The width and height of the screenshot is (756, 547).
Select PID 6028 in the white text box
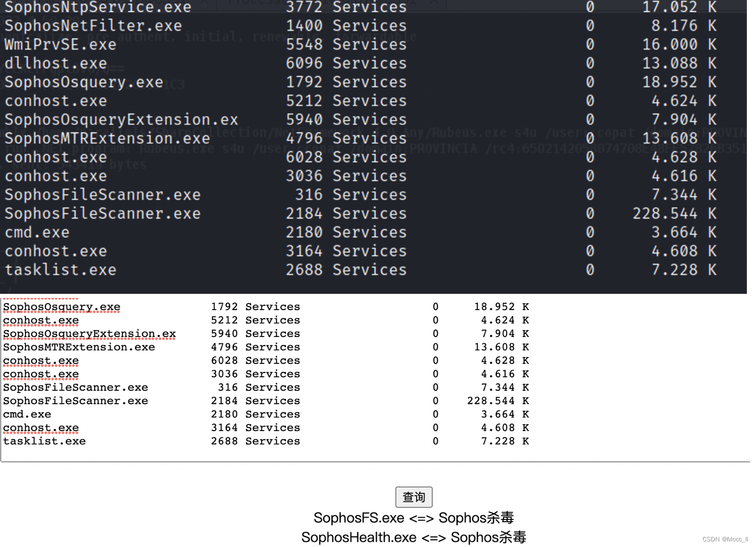point(225,360)
